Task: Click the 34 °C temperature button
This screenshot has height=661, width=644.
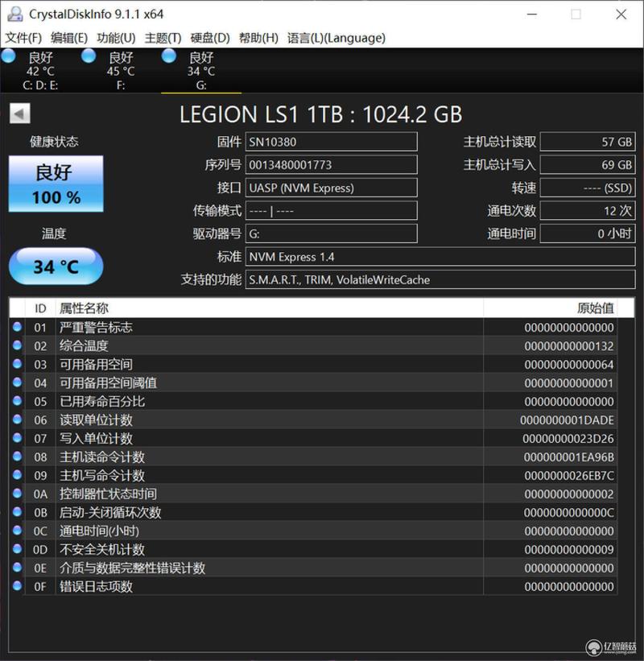Action: [x=56, y=266]
